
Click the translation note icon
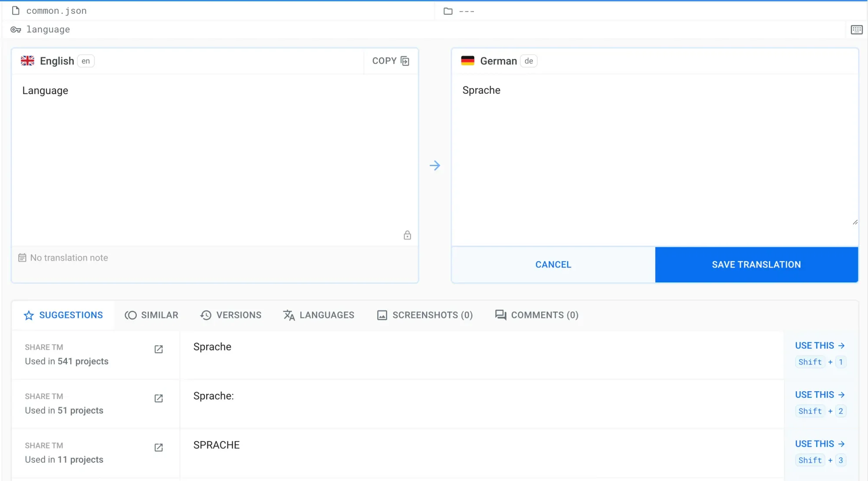tap(22, 258)
